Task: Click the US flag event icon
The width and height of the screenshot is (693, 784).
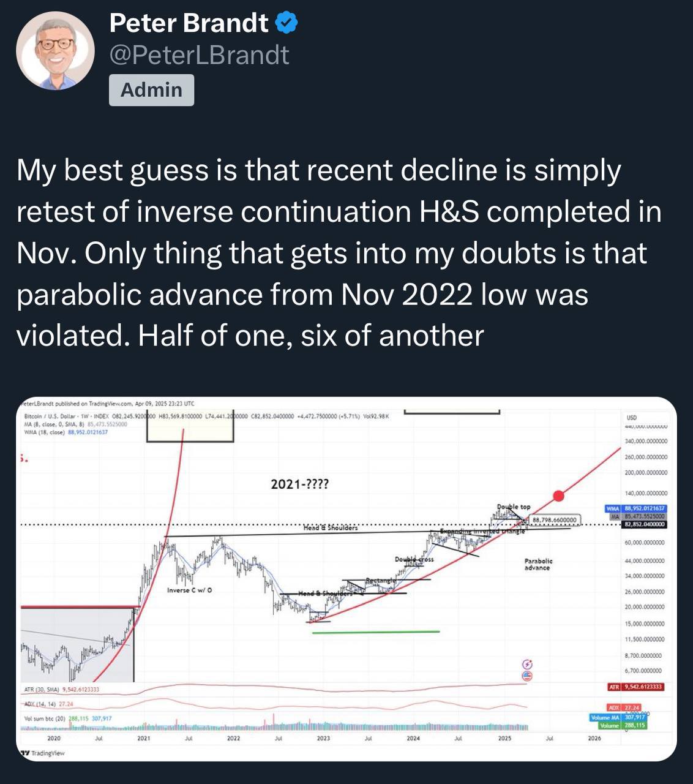Action: pos(527,676)
